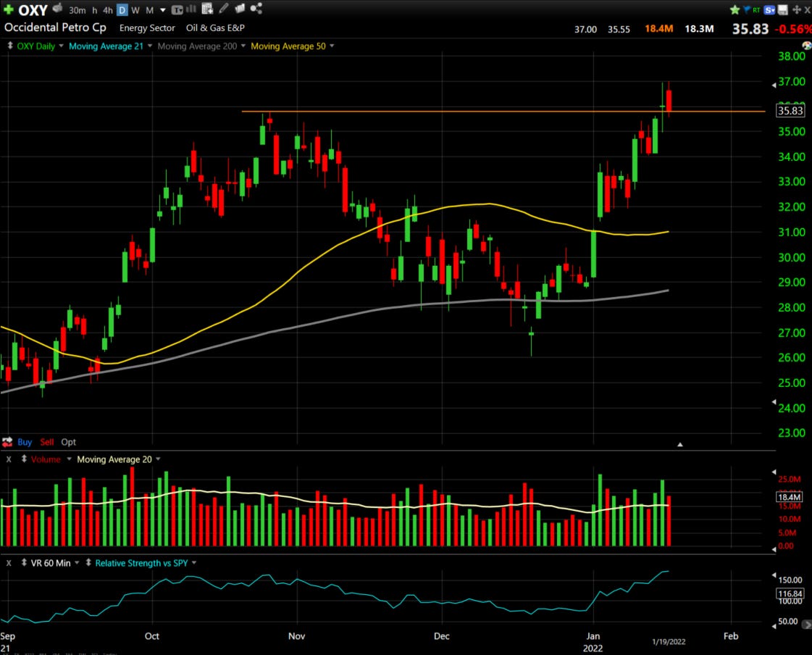Switch to Monthly (M) timeframe

pyautogui.click(x=149, y=10)
